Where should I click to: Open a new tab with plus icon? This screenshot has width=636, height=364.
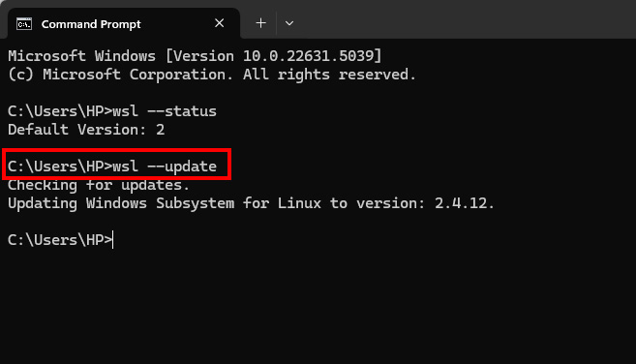260,23
